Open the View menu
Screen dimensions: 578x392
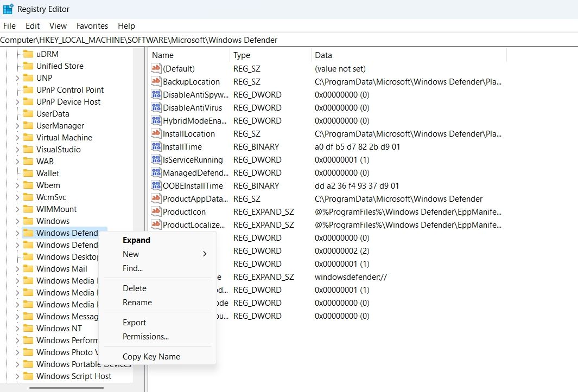tap(58, 26)
